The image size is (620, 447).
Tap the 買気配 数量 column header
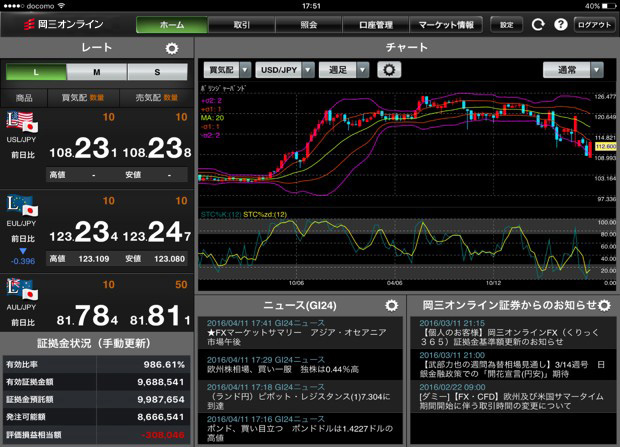(x=83, y=98)
